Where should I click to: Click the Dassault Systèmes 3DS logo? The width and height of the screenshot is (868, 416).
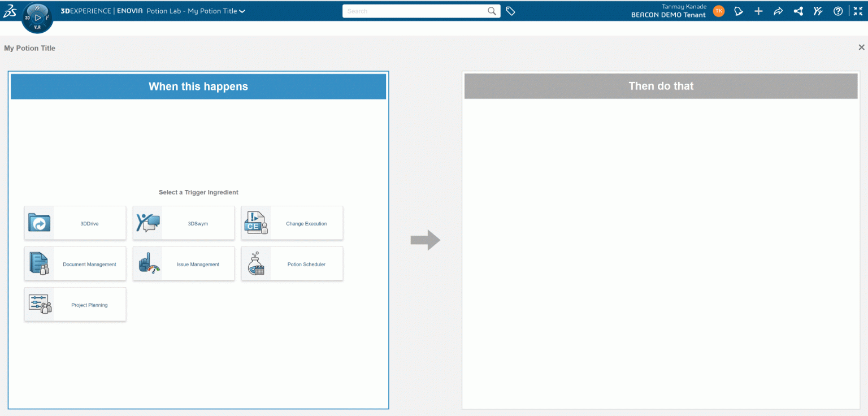coord(10,11)
